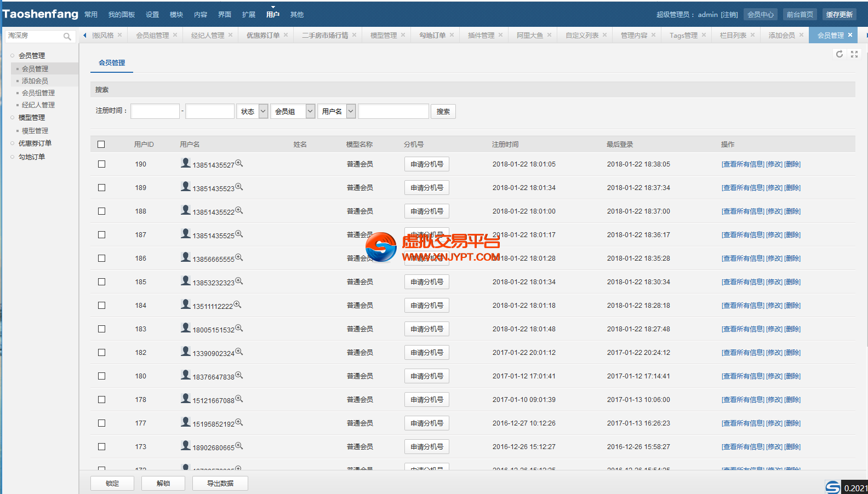Click the sidebar search magnifier icon
This screenshot has width=868, height=494.
[67, 37]
